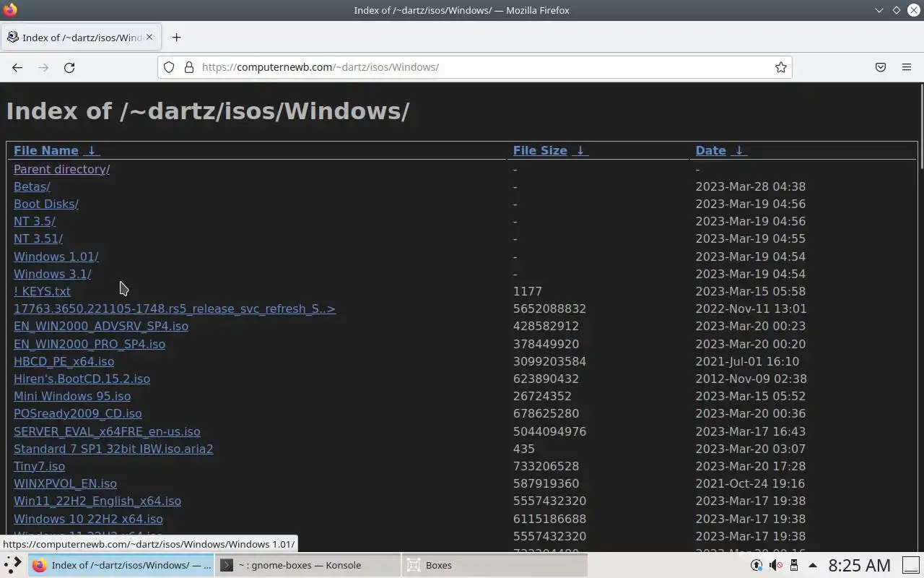Image resolution: width=924 pixels, height=578 pixels.
Task: Open the Save to Pocket icon
Action: point(881,67)
